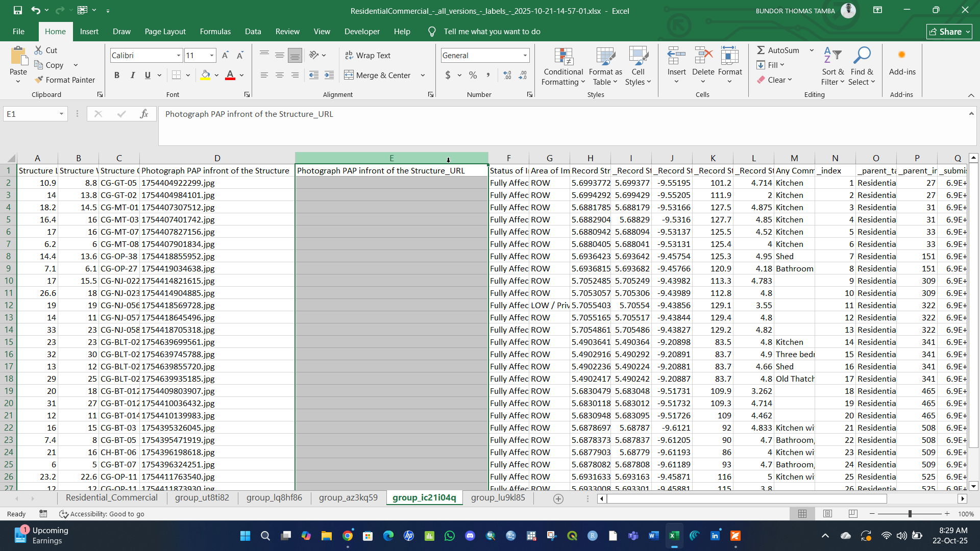
Task: Click the Percent Style icon
Action: pyautogui.click(x=473, y=76)
